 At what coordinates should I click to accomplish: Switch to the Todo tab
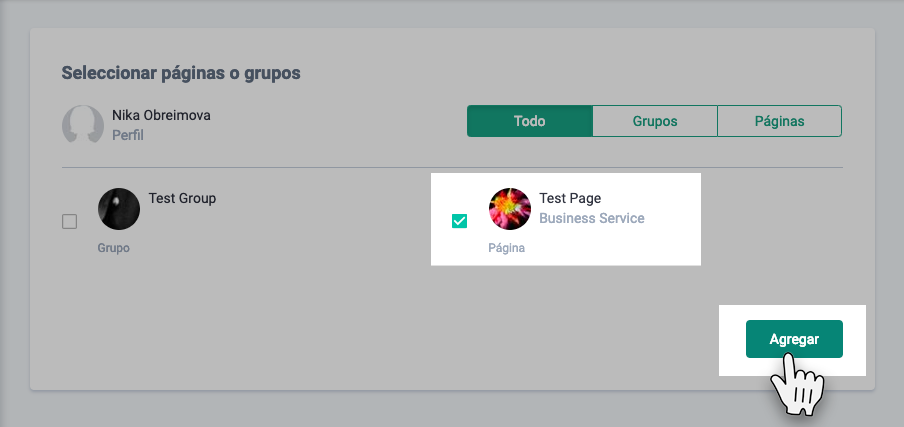click(x=530, y=121)
